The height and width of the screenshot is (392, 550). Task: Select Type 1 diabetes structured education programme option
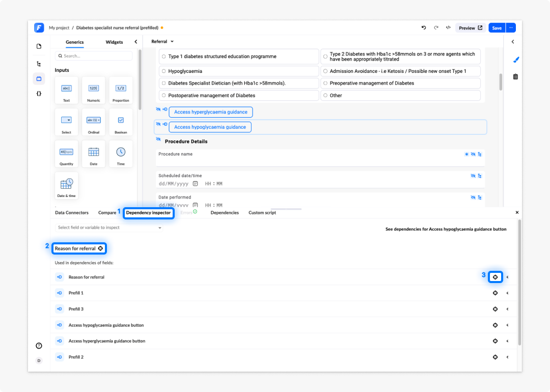164,57
